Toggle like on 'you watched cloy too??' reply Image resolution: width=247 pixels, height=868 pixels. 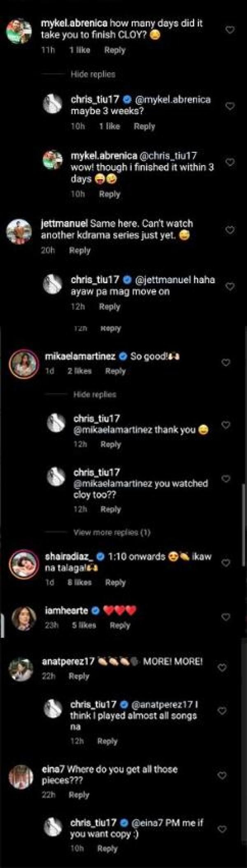(x=226, y=478)
